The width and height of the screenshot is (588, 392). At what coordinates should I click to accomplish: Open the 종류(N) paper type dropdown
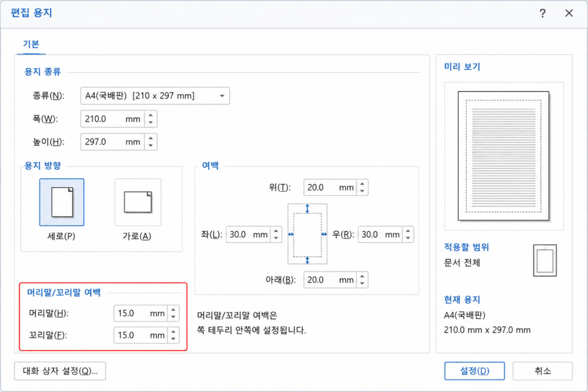point(155,96)
